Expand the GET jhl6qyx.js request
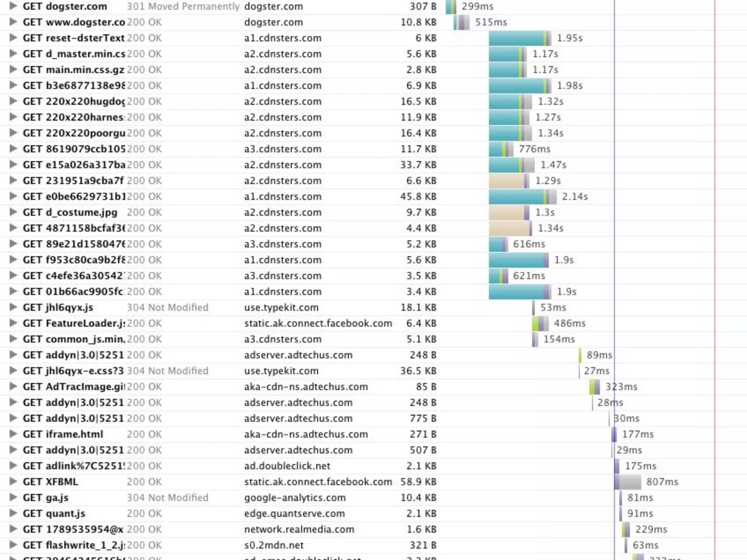 [x=13, y=307]
